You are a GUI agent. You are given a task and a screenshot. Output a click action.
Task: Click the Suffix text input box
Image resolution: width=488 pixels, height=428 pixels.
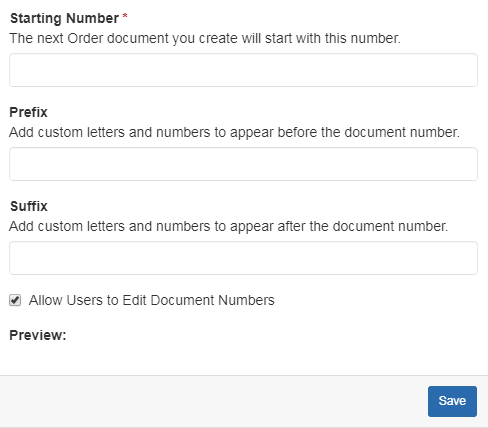(x=243, y=258)
